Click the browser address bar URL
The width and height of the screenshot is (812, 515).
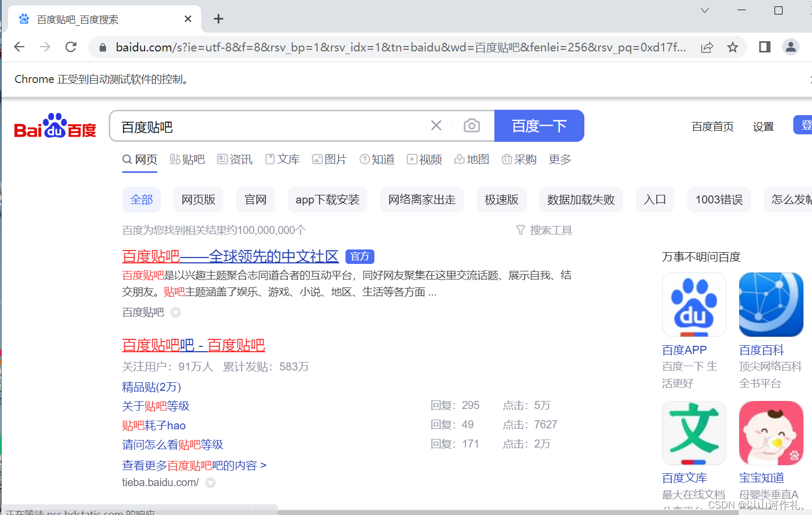point(401,47)
